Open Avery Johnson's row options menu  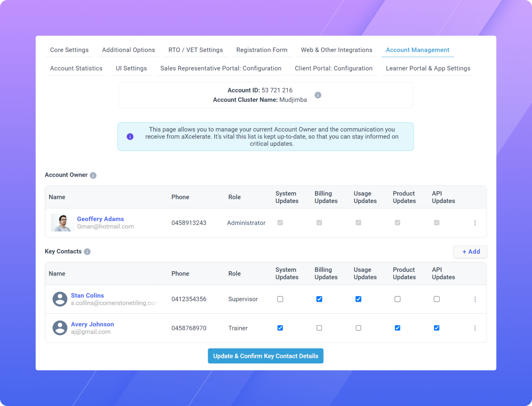click(x=475, y=328)
